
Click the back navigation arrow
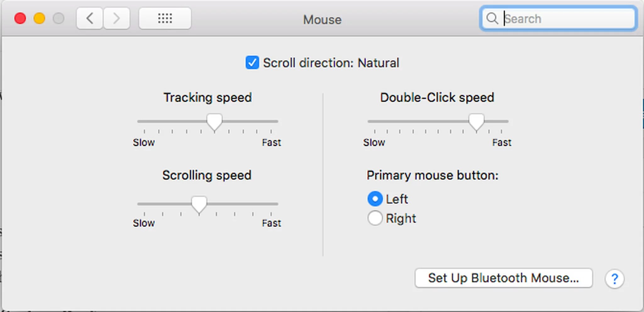point(89,18)
